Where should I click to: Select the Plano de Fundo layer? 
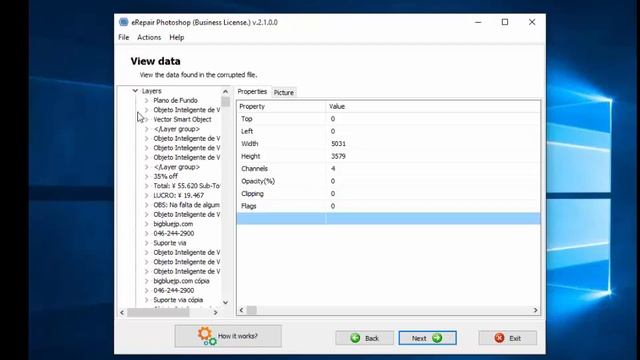176,100
